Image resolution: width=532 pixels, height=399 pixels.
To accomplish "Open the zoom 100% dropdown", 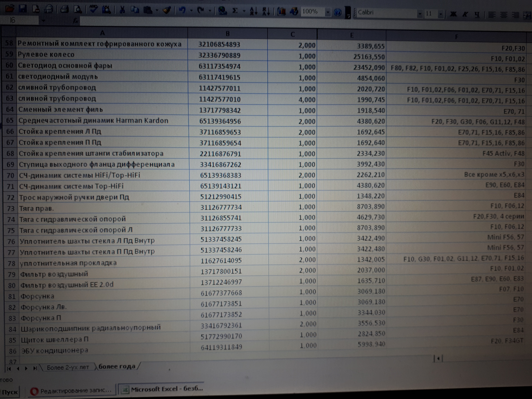I will 328,12.
